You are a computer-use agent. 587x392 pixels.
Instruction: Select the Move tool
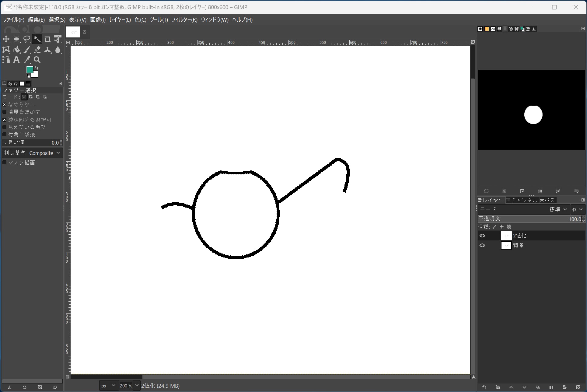coord(6,39)
